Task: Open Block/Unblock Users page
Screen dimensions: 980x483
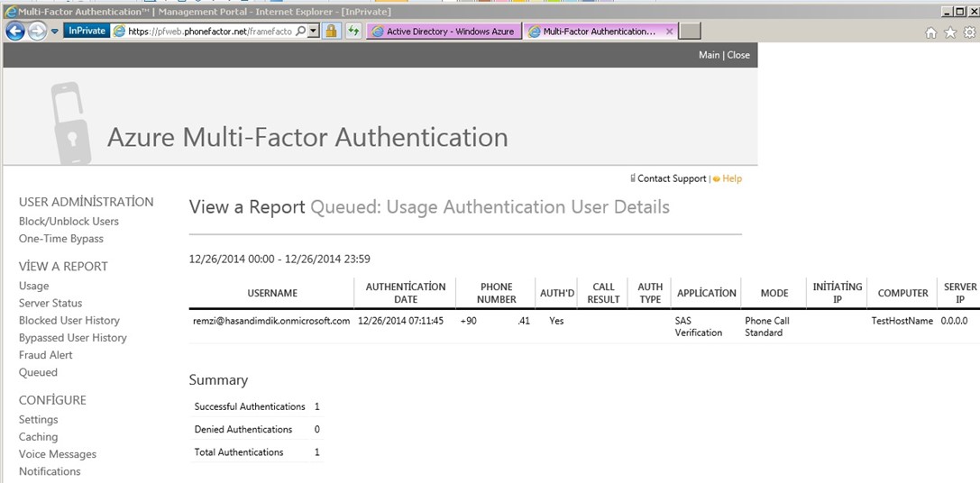Action: tap(69, 221)
